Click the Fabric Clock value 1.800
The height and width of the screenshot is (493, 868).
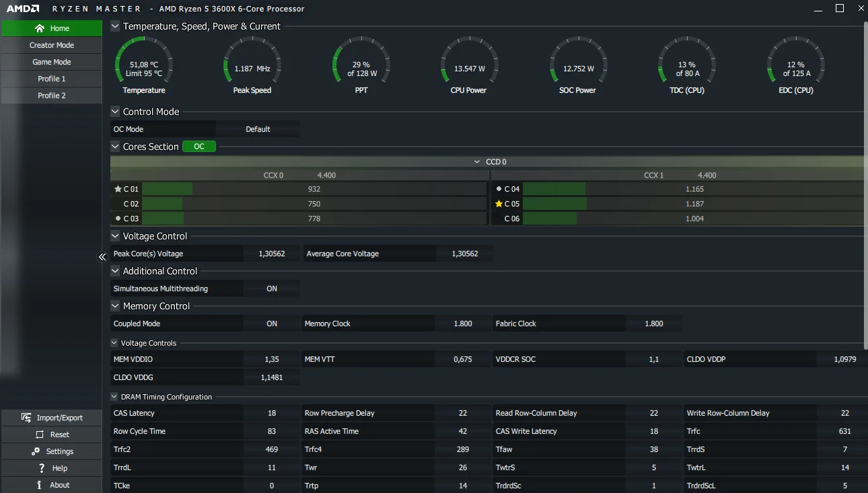(x=654, y=324)
